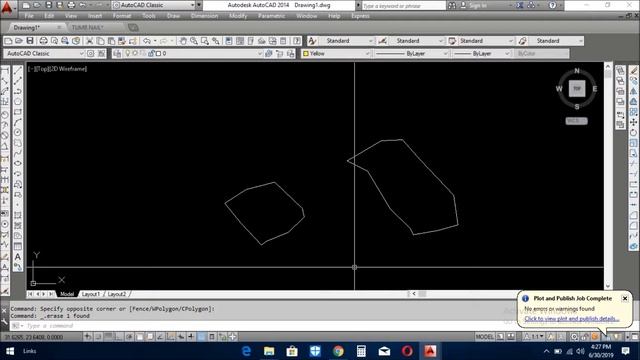
Task: Open Layer Properties Manager icon
Action: point(117,53)
